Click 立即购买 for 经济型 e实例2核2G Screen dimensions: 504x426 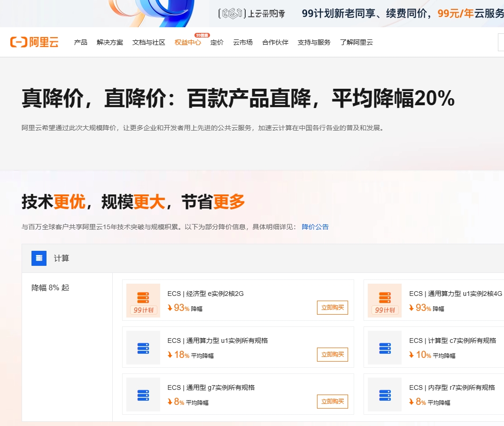(x=333, y=308)
